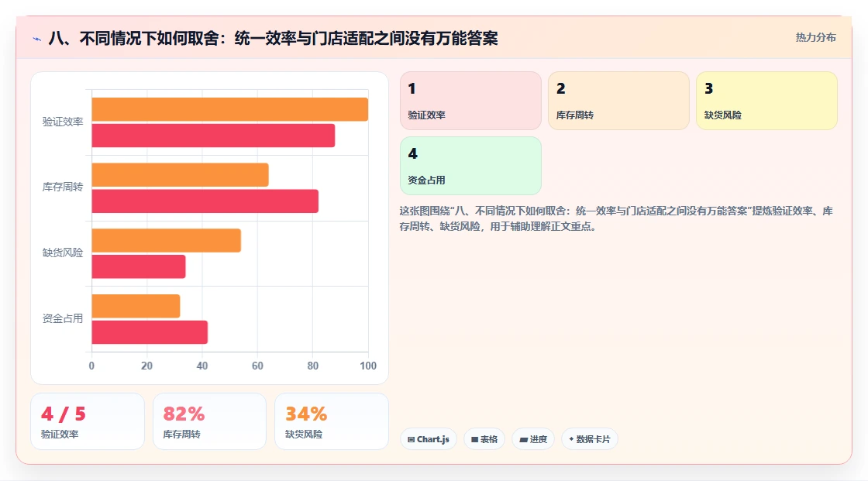Click the Chart.js tag chip

click(429, 439)
